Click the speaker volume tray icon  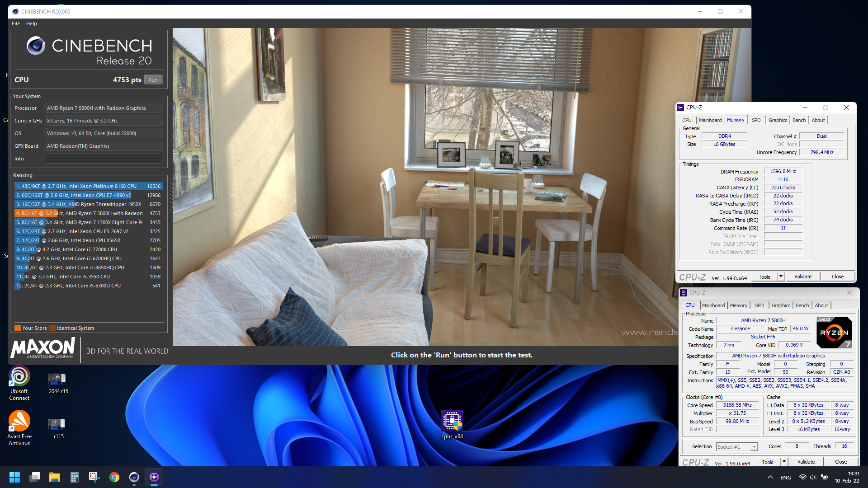click(813, 477)
